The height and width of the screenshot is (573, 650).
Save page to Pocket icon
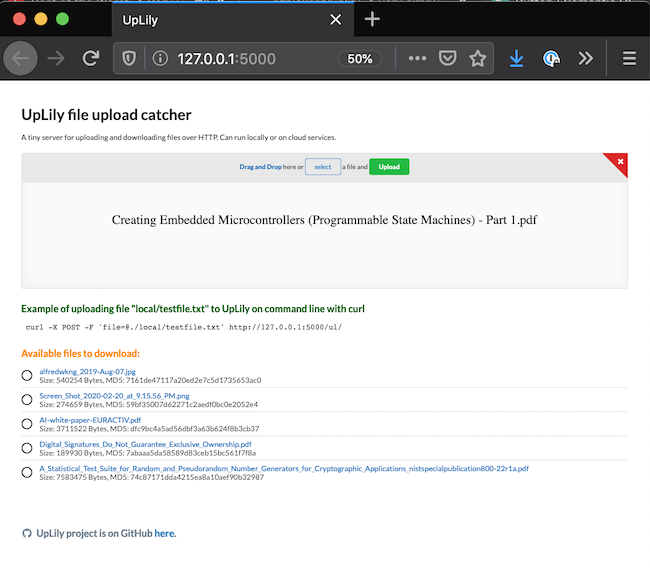tap(447, 58)
